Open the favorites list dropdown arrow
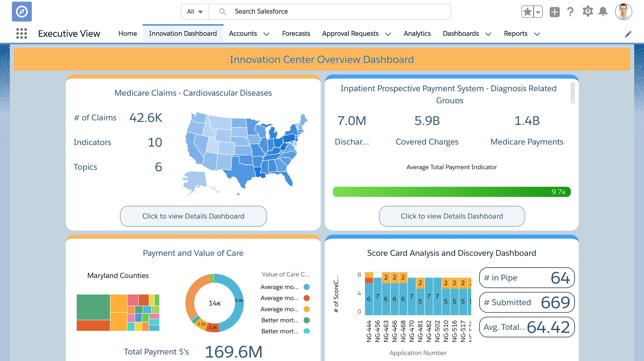Viewport: 644px width, 361px height. click(x=538, y=12)
